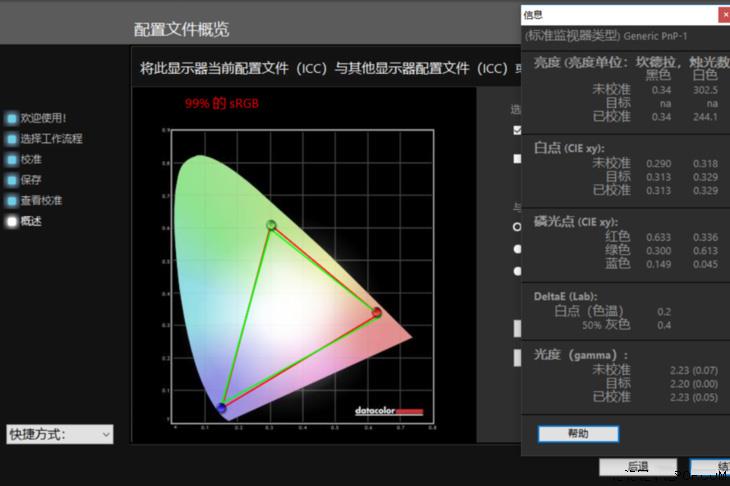Click the 欢迎使用! step indicator icon
The image size is (730, 486).
coord(12,118)
